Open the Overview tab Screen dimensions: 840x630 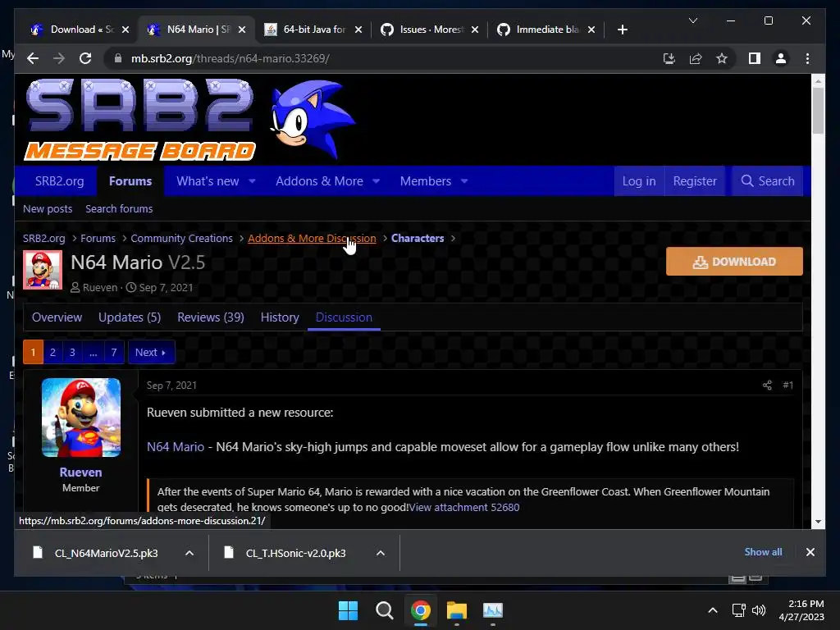57,317
